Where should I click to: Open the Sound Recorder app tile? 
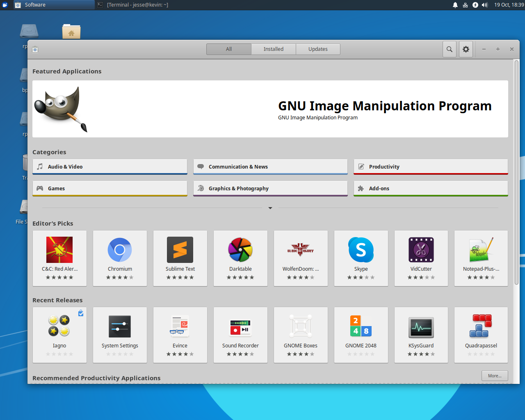pos(240,335)
